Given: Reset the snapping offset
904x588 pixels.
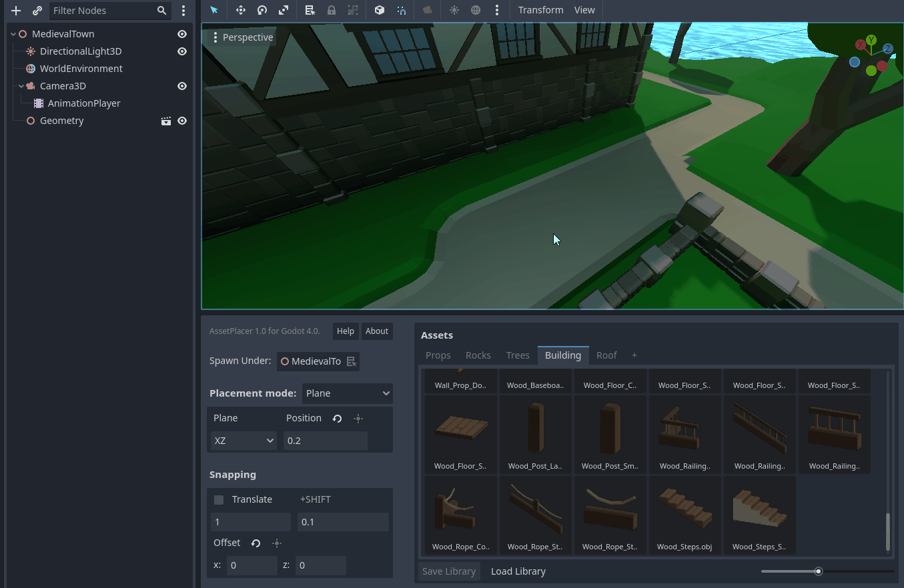Looking at the screenshot, I should pyautogui.click(x=256, y=543).
